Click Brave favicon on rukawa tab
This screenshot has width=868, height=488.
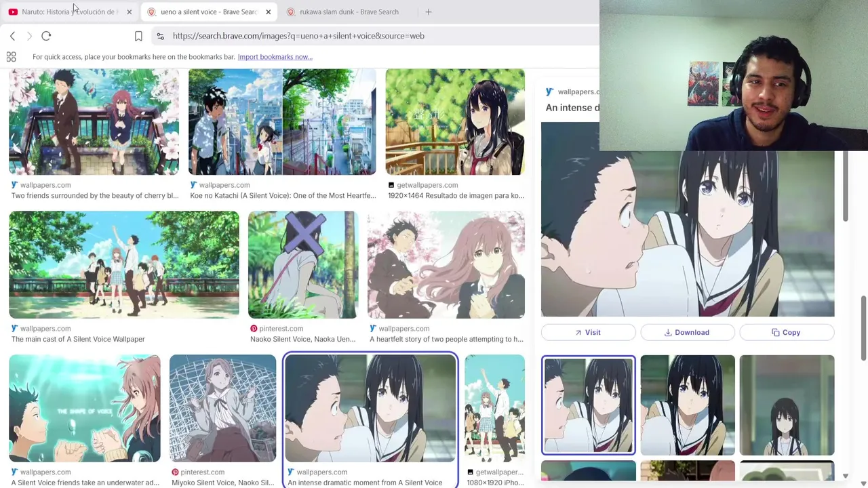pyautogui.click(x=291, y=12)
